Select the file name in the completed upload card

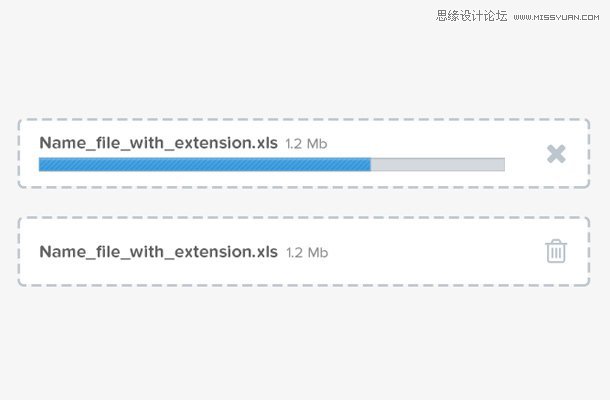158,252
